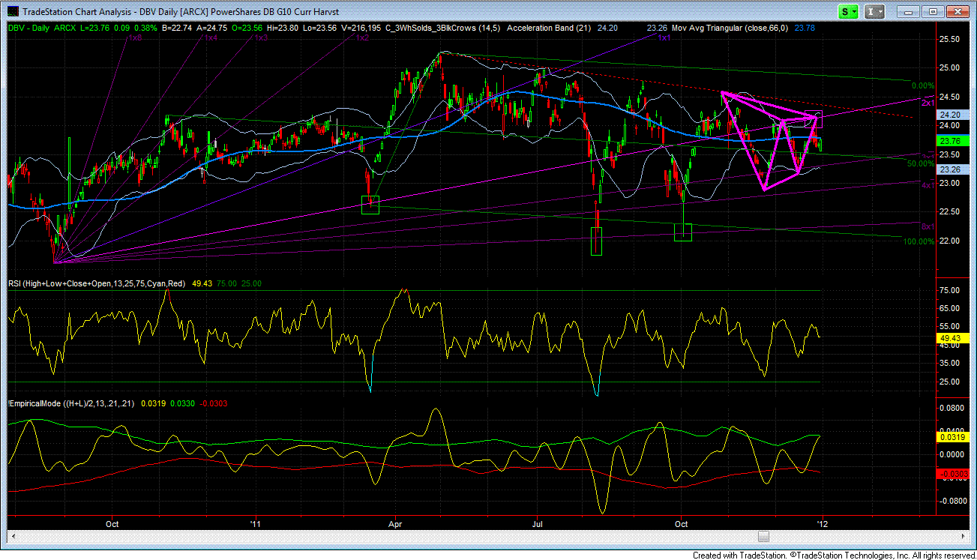Screen dimensions: 977x560
Task: Click the scrollbar left arrow
Action: 12,535
